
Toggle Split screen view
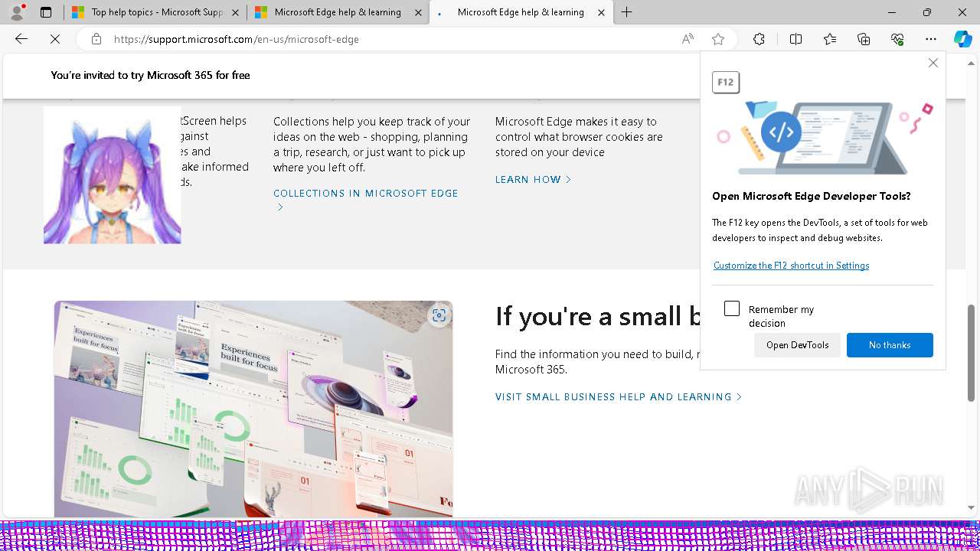795,39
